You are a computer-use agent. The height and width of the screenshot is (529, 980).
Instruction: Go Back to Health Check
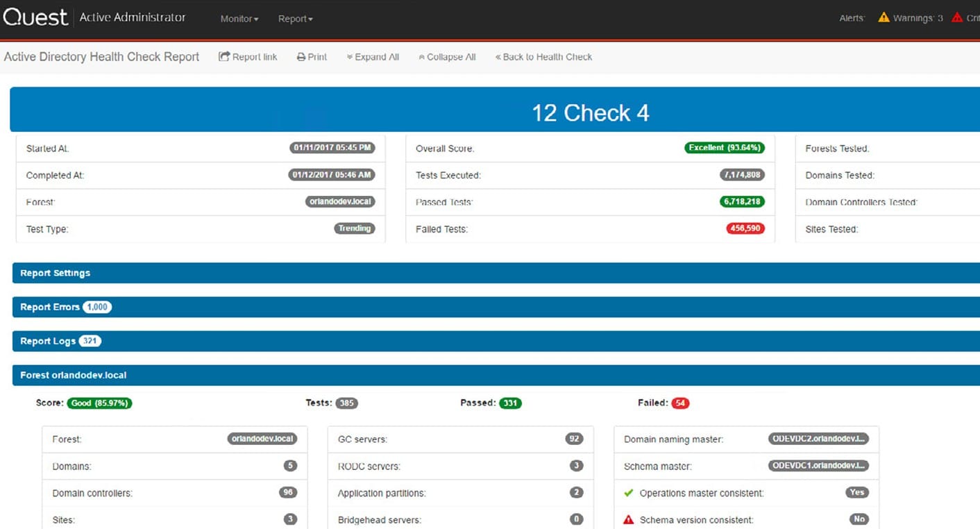(x=543, y=57)
